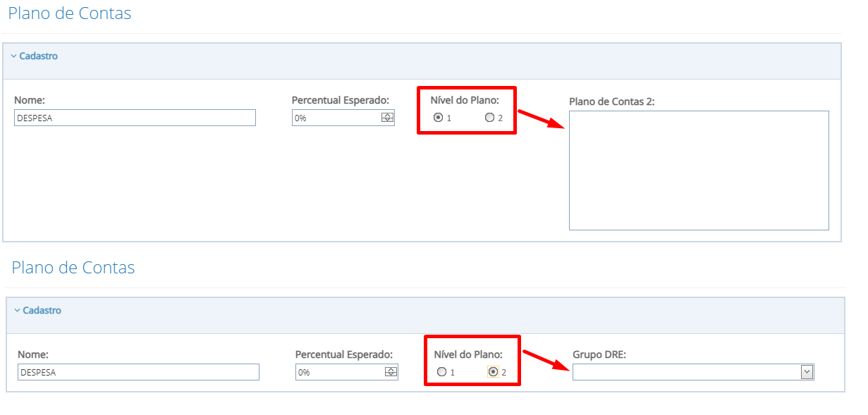
Task: Focus the Nome field in the upper form
Action: click(135, 118)
